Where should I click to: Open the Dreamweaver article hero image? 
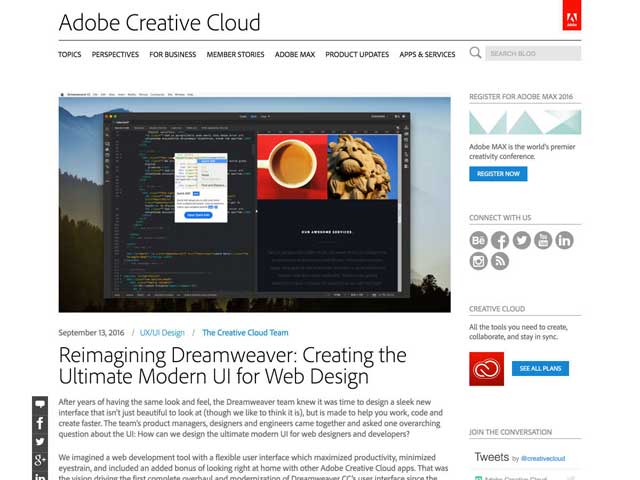coord(254,204)
